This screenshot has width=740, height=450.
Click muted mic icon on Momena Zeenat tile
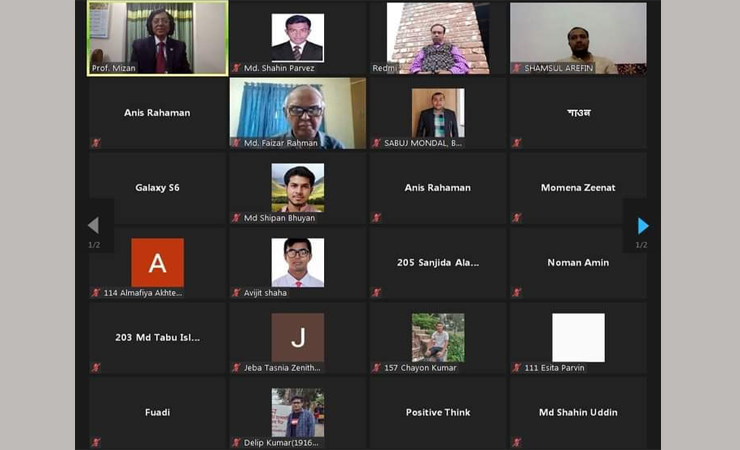coord(517,217)
